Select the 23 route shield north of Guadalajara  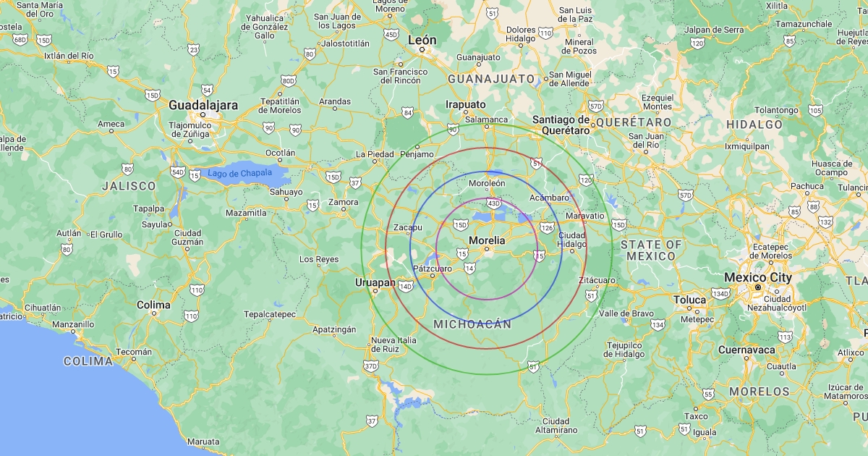[193, 49]
